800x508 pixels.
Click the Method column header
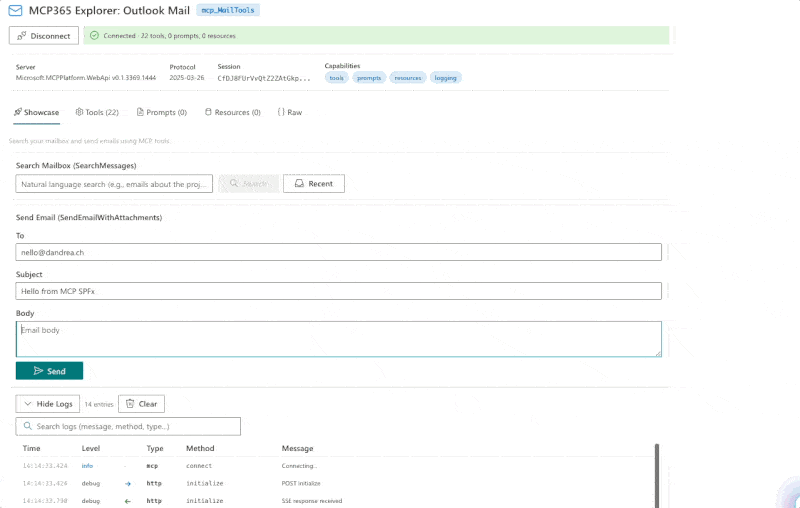200,448
